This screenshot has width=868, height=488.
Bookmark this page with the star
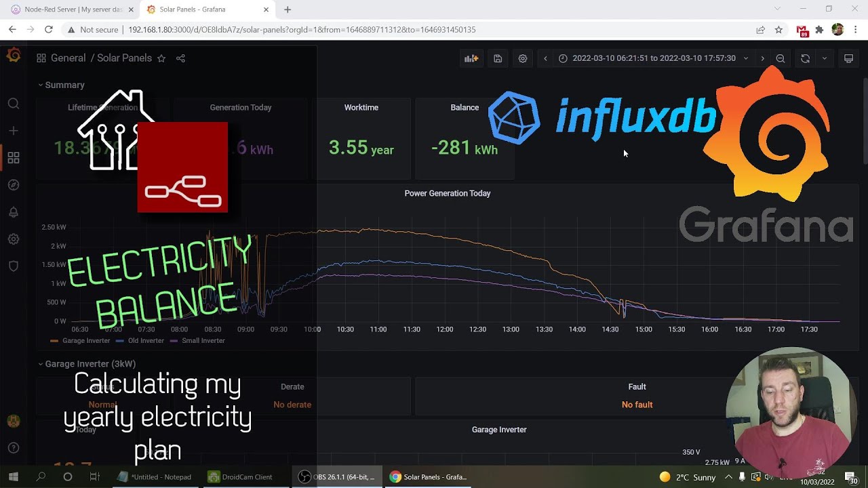(778, 30)
